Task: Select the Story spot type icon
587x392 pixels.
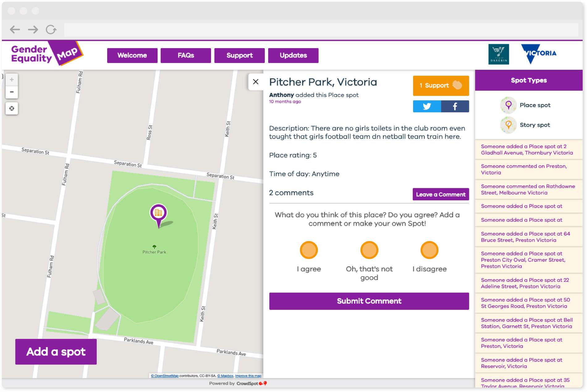Action: pos(508,125)
